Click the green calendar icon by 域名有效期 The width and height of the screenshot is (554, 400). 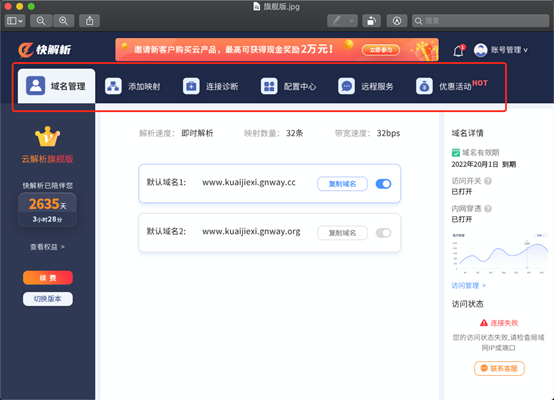tap(456, 153)
